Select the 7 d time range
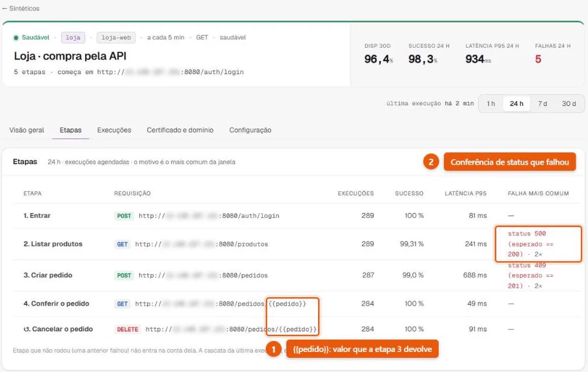 tap(542, 104)
